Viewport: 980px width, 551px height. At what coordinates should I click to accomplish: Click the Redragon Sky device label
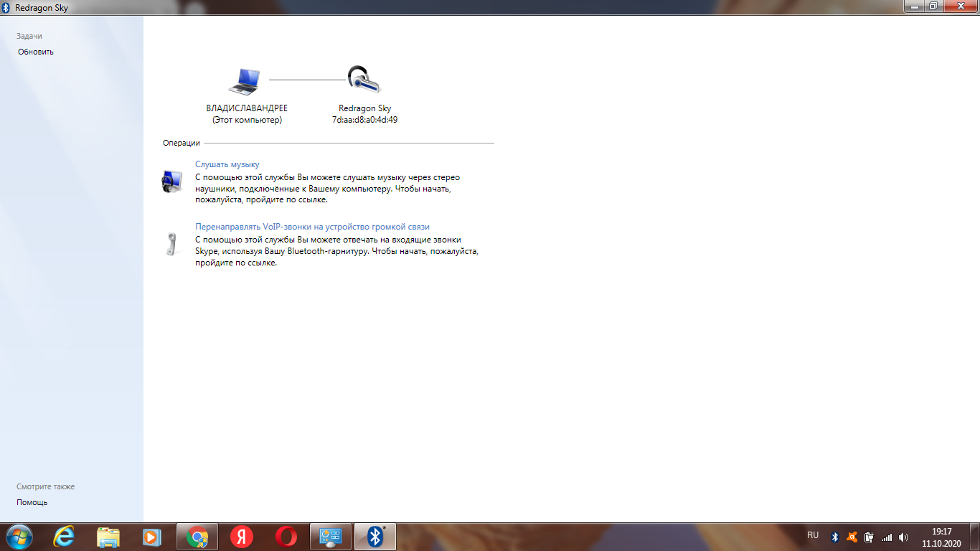tap(364, 108)
